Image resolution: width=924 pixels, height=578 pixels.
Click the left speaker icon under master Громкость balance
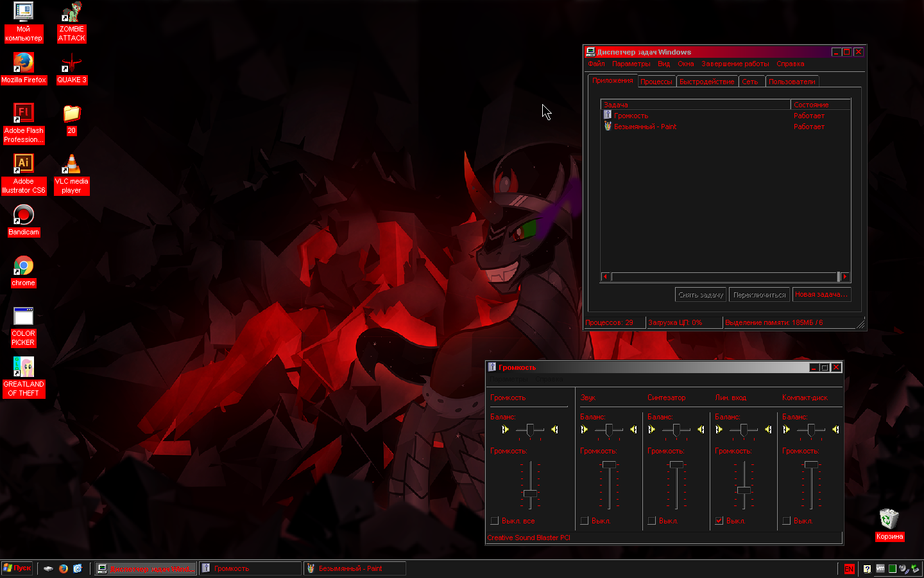point(505,430)
